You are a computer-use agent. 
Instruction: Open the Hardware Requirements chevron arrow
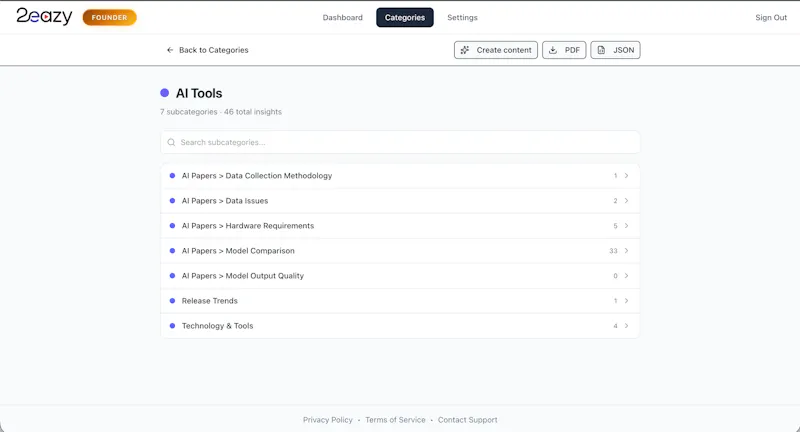pos(627,225)
